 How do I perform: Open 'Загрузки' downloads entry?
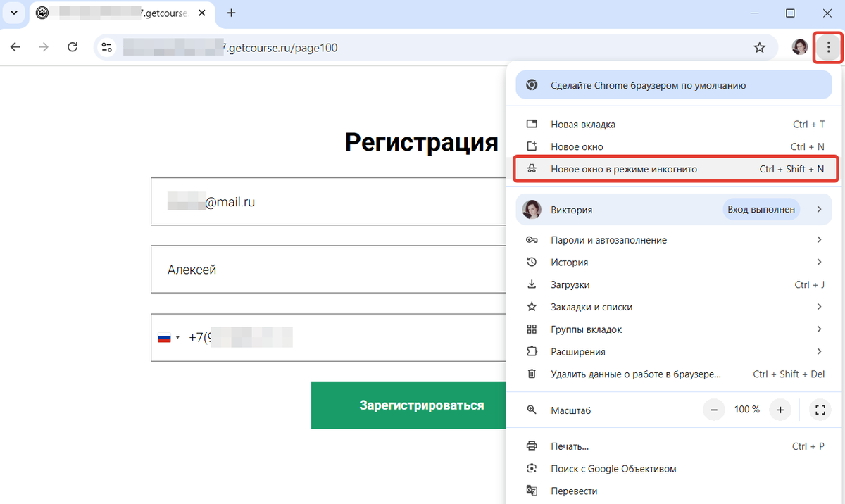(x=675, y=284)
